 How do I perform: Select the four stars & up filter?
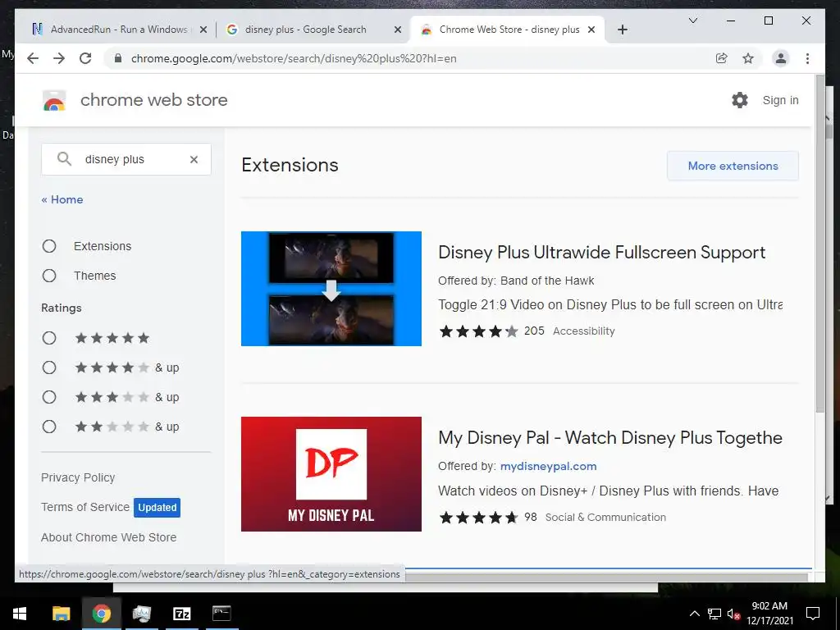coord(49,367)
